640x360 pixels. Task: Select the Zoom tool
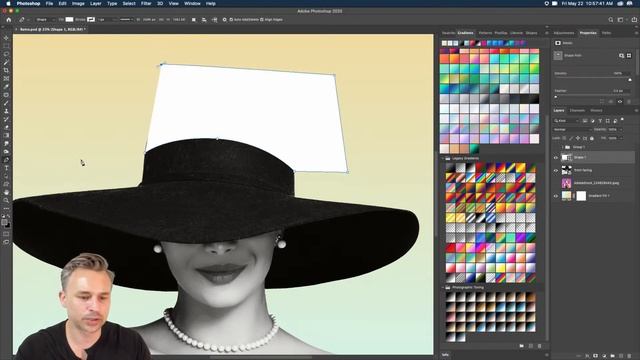[6, 200]
